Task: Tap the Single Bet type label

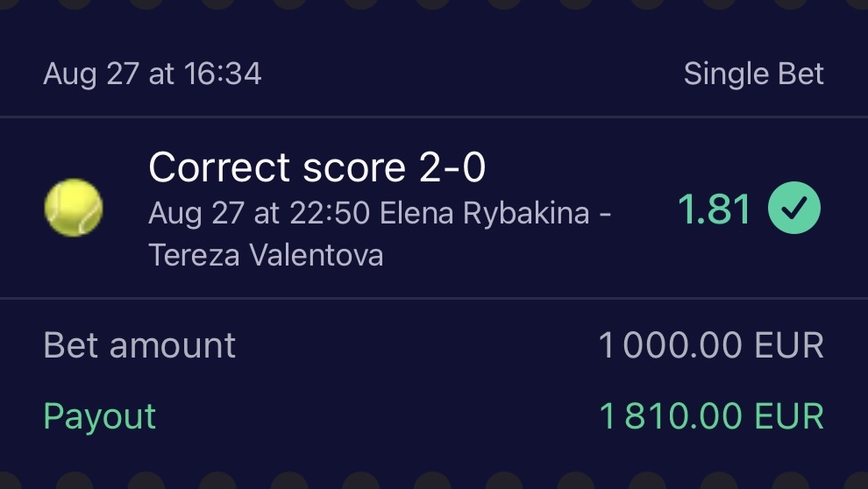Action: point(753,74)
